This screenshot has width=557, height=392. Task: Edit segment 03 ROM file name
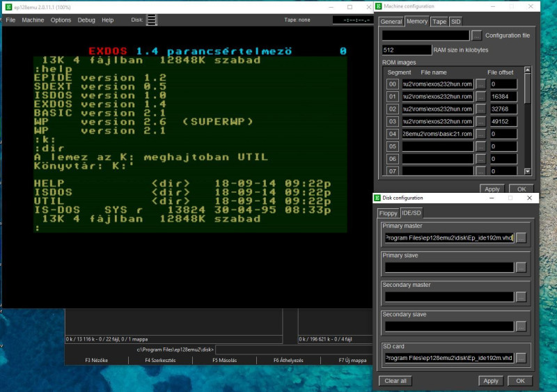[438, 122]
